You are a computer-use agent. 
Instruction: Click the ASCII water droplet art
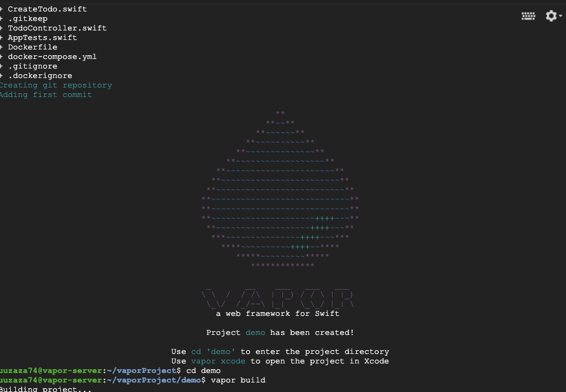280,189
